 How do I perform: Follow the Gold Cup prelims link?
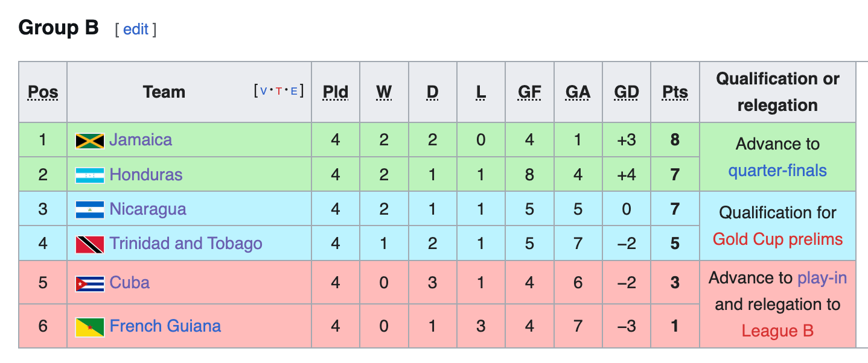[x=777, y=239]
